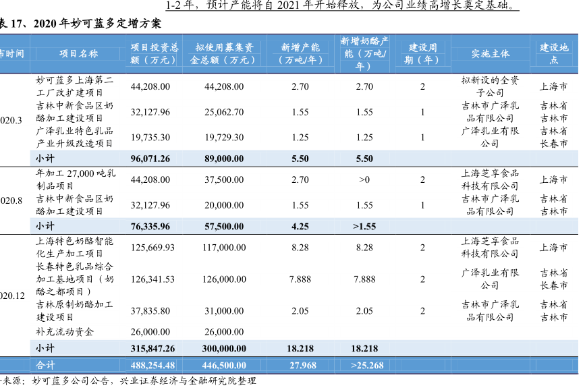The height and width of the screenshot is (392, 585).
Task: Click the "建设地点" column header
Action: [x=554, y=54]
